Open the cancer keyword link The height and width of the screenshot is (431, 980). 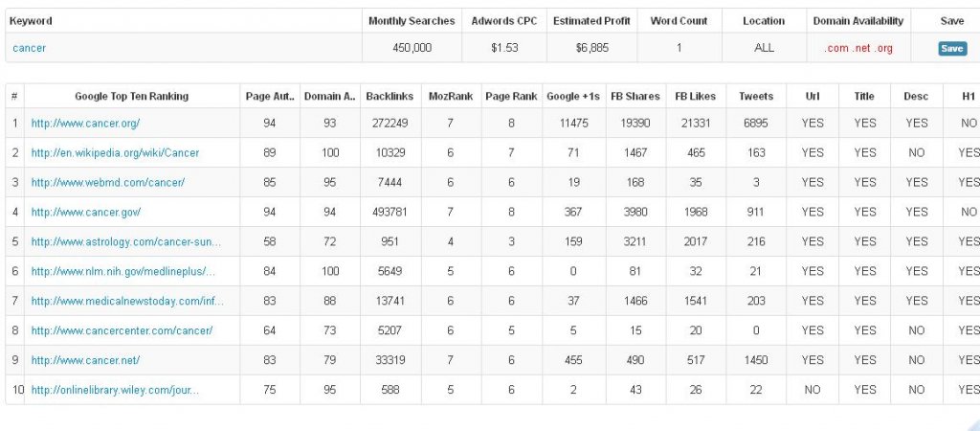29,48
